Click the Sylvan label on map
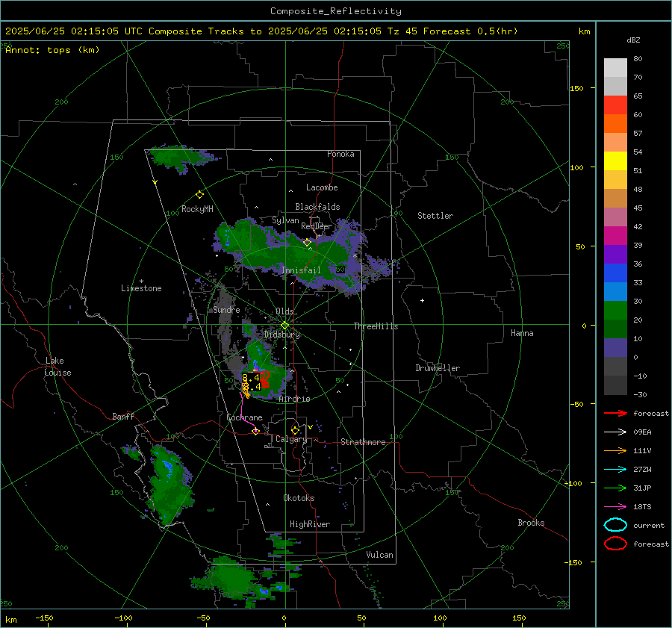Viewport: 672px width, 628px height. click(285, 220)
